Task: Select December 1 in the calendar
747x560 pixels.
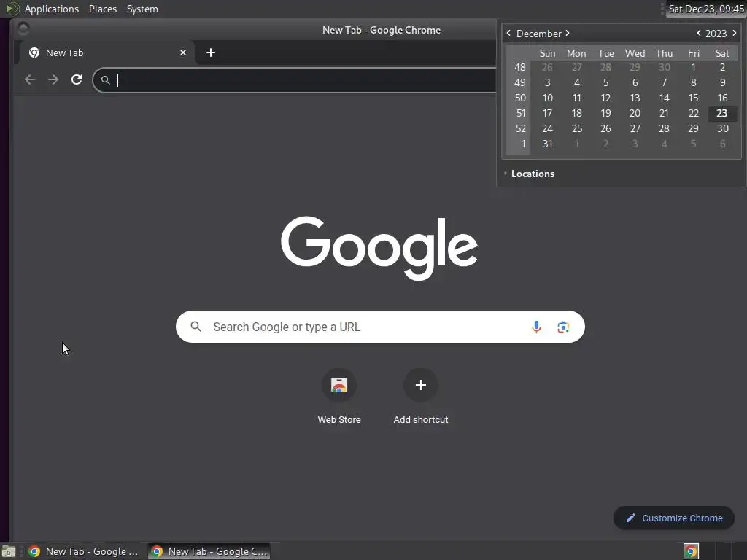Action: pos(693,68)
